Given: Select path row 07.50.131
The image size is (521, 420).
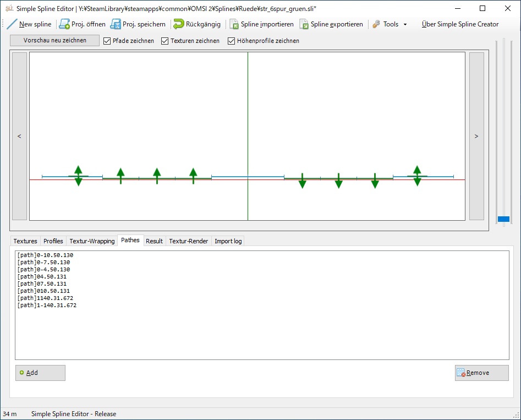Looking at the screenshot, I should click(x=42, y=283).
